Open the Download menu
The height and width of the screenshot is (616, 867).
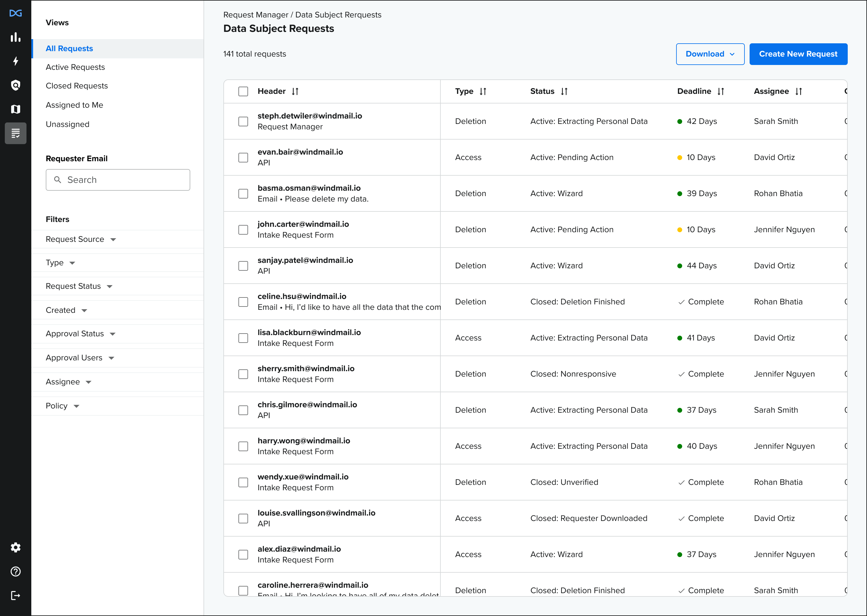[x=710, y=54]
